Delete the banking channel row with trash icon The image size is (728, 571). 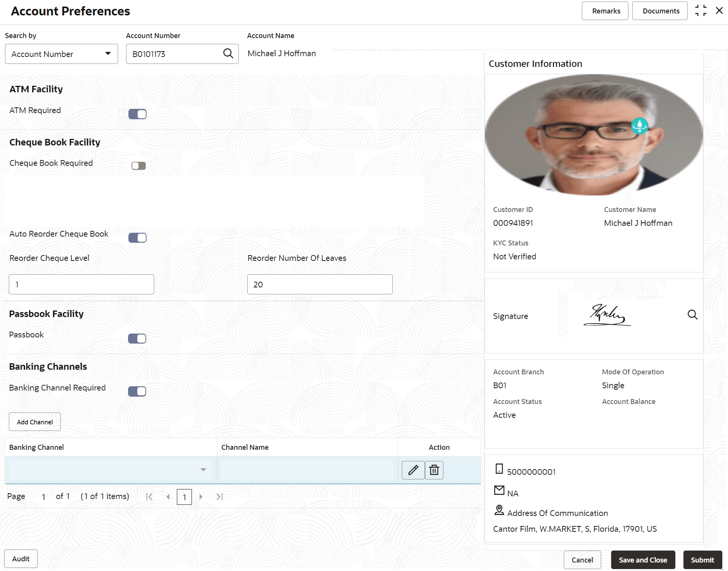434,470
